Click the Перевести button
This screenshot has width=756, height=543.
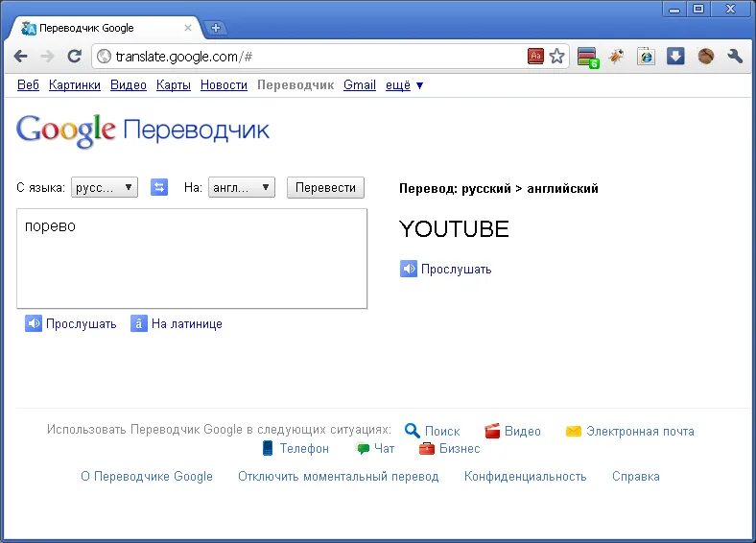pos(325,187)
